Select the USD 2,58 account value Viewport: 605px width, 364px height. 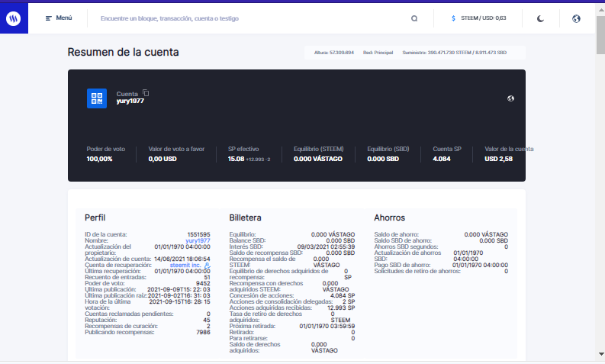[498, 159]
